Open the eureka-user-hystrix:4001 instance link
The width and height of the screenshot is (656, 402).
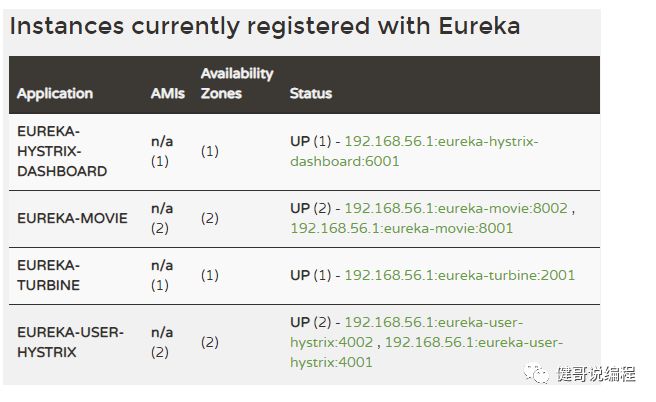point(427,352)
